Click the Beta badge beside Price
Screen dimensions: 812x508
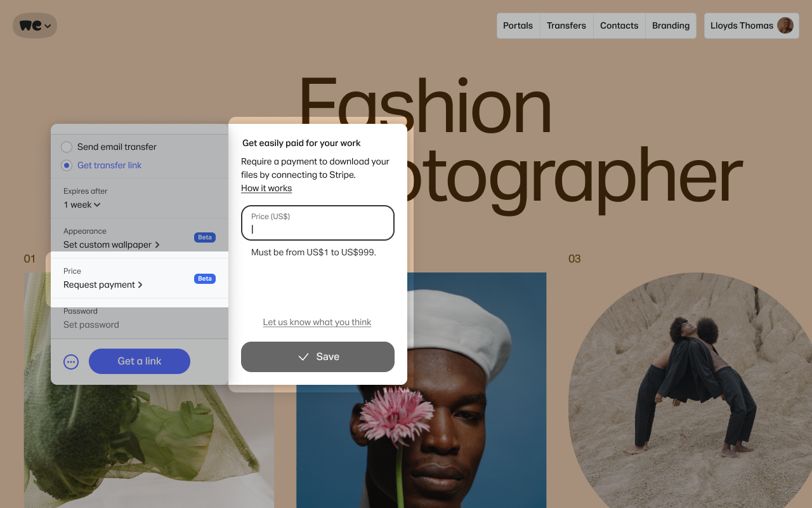pos(204,279)
